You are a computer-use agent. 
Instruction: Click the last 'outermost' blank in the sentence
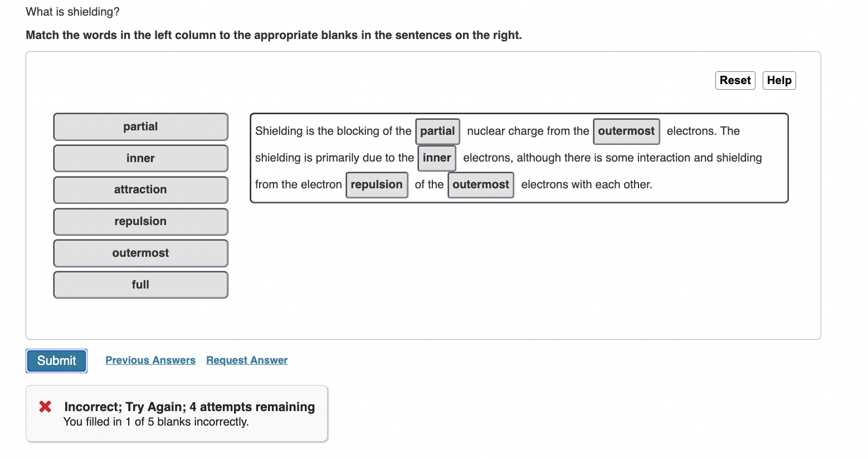point(480,184)
